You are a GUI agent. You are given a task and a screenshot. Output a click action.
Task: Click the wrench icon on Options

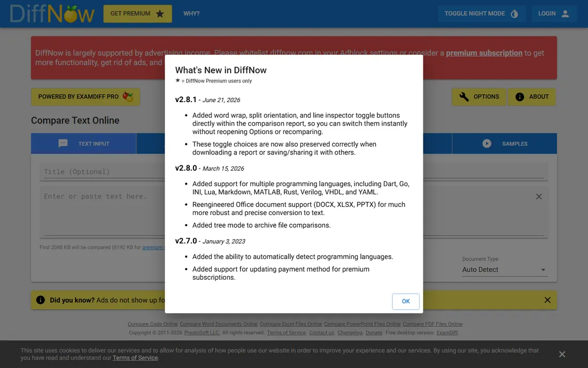pyautogui.click(x=464, y=97)
